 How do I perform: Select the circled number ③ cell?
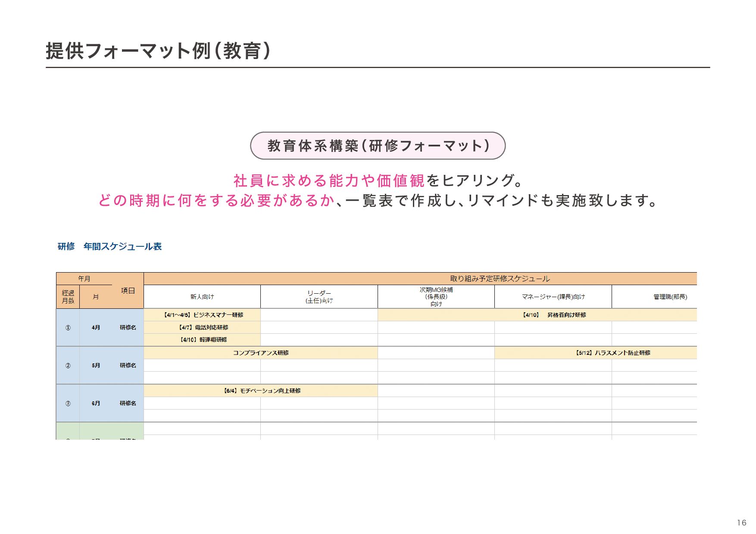(x=68, y=403)
